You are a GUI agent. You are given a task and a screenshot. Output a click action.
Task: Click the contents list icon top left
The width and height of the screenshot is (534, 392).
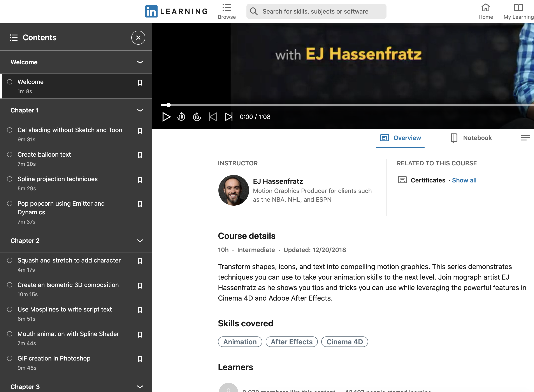pos(14,38)
